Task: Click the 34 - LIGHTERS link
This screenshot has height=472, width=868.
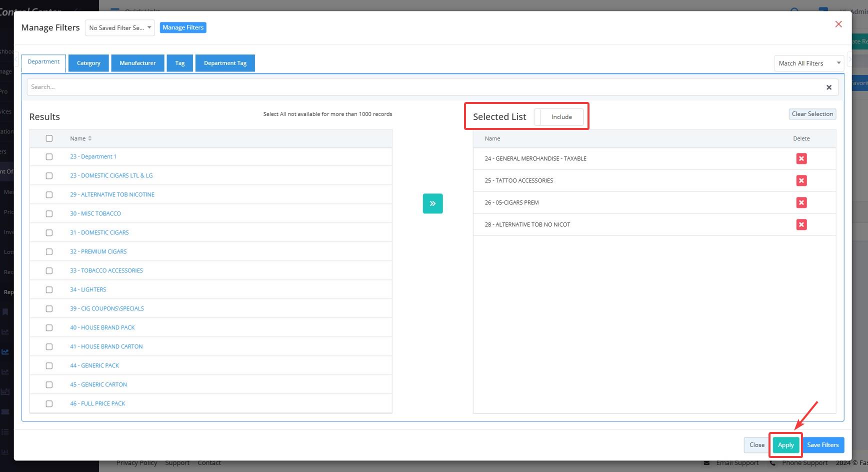Action: coord(88,289)
